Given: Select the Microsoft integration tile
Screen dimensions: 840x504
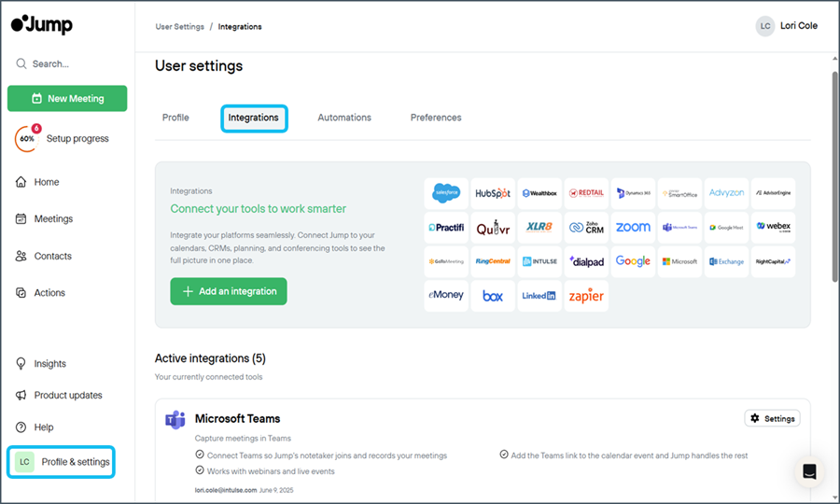Looking at the screenshot, I should (x=679, y=262).
